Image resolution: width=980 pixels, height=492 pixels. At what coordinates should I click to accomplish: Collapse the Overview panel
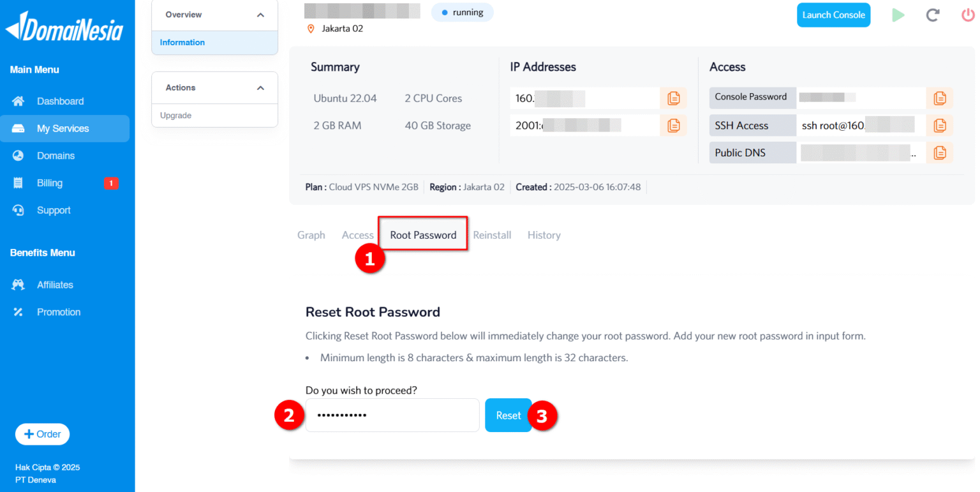[260, 13]
